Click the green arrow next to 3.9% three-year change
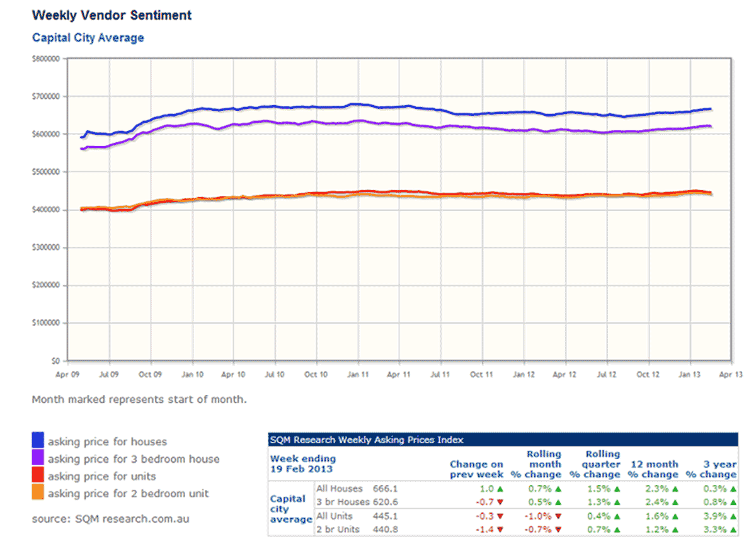756x556 pixels. point(733,516)
